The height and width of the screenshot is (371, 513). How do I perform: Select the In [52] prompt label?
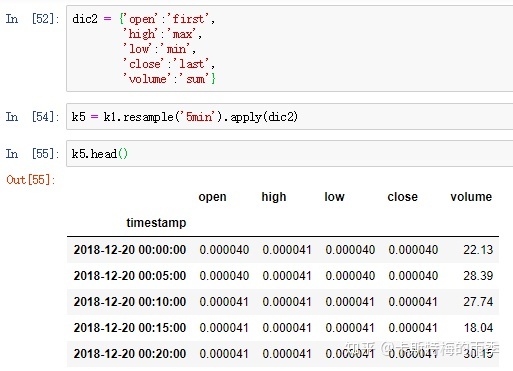(32, 19)
